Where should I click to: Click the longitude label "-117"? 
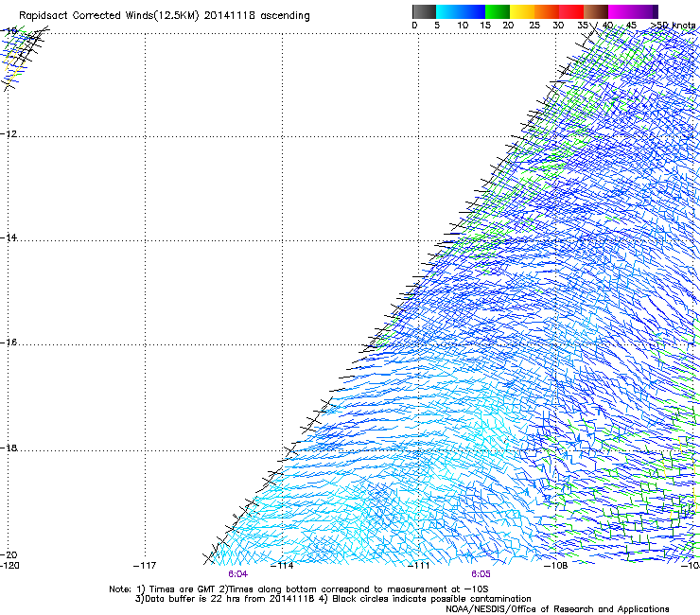[x=145, y=566]
